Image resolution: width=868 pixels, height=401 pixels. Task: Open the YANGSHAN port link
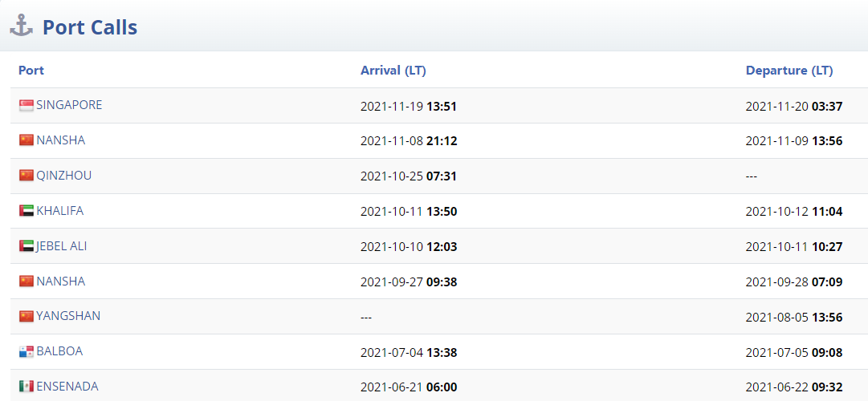click(x=68, y=316)
